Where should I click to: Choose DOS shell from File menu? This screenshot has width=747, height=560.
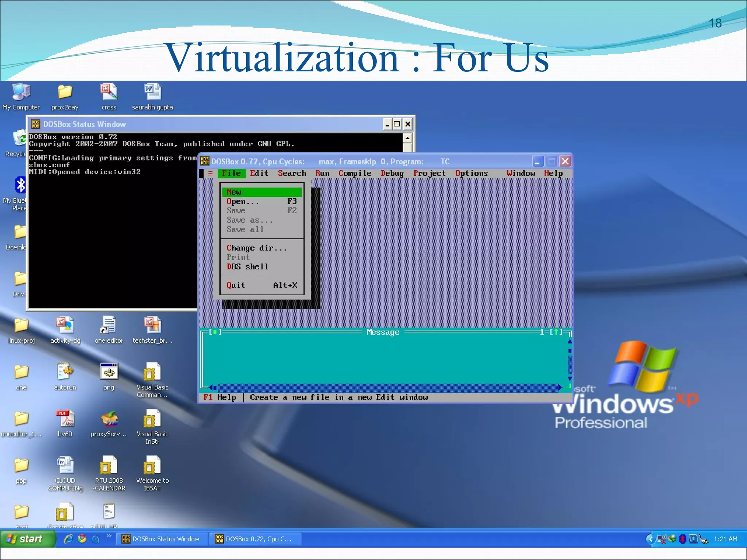(x=262, y=267)
